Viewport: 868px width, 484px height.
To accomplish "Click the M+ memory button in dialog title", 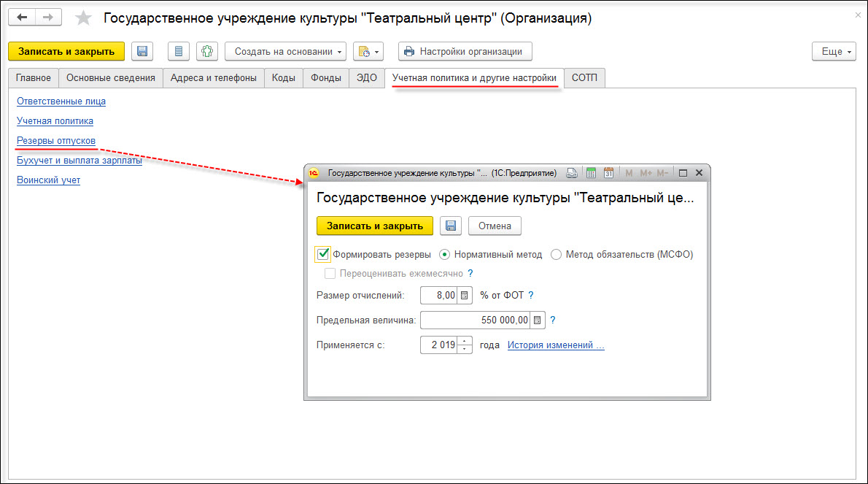I will pos(646,173).
